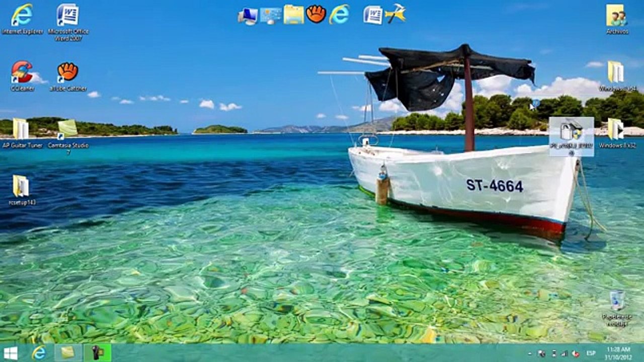This screenshot has height=362, width=644.
Task: Select the rcsetup143 folder icon
Action: [22, 190]
